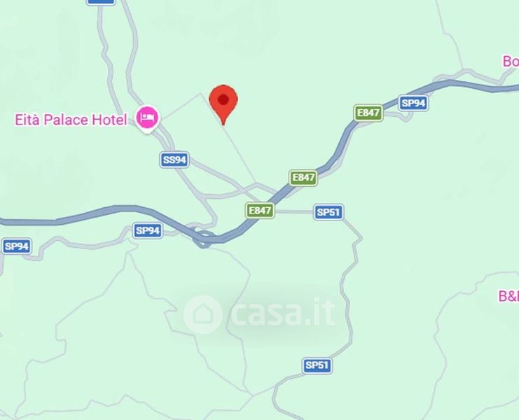Open the Eità Palace Hotel label

71,120
